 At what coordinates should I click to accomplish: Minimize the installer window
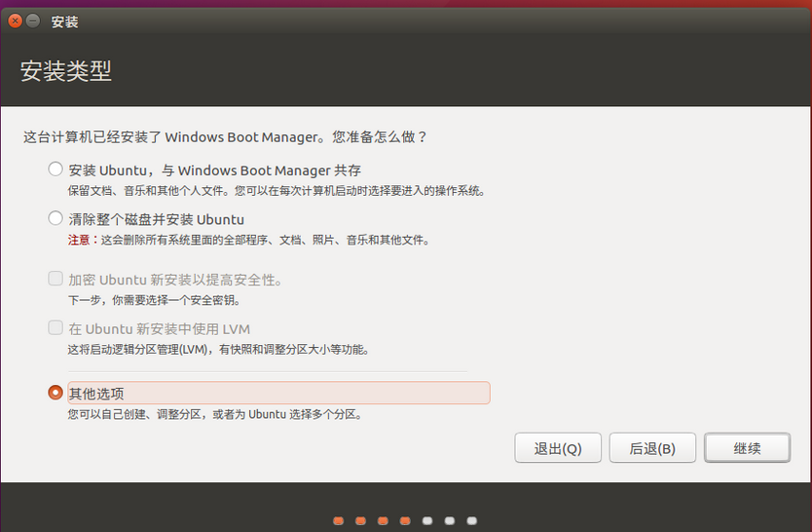click(33, 21)
